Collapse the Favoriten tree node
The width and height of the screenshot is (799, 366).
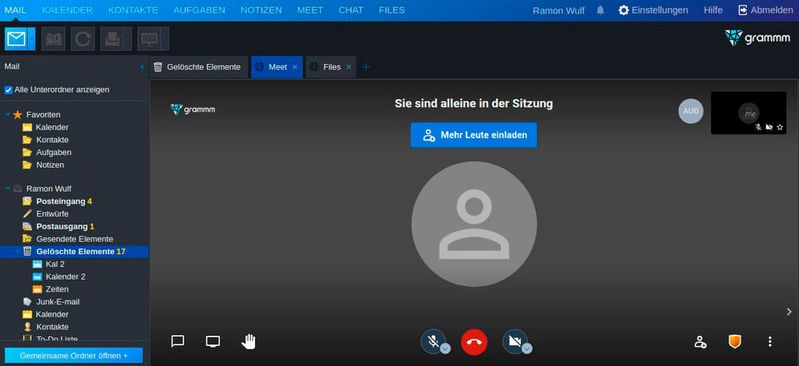tap(8, 115)
